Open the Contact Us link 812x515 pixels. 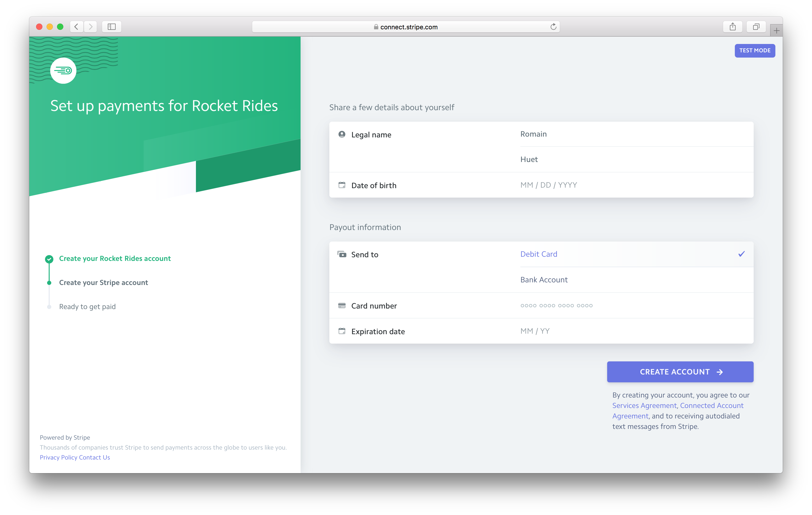point(94,457)
